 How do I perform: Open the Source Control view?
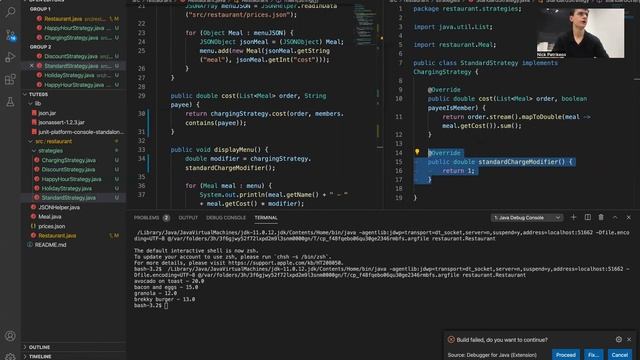point(10,35)
